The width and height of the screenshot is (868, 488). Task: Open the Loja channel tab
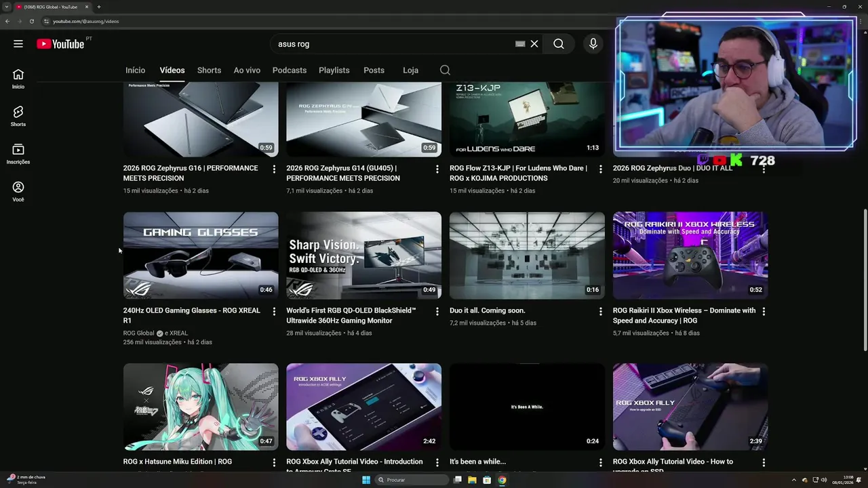click(x=410, y=70)
